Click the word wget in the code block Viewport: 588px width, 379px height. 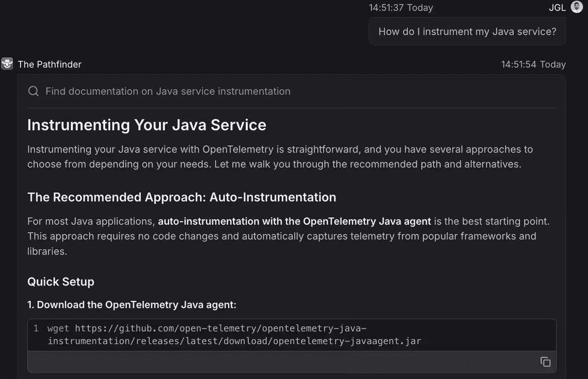point(58,329)
